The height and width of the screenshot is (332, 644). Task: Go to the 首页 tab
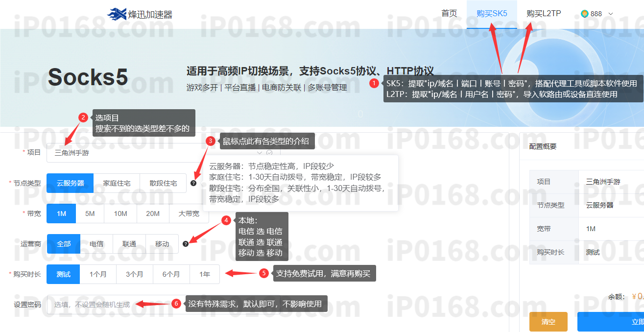coord(449,14)
